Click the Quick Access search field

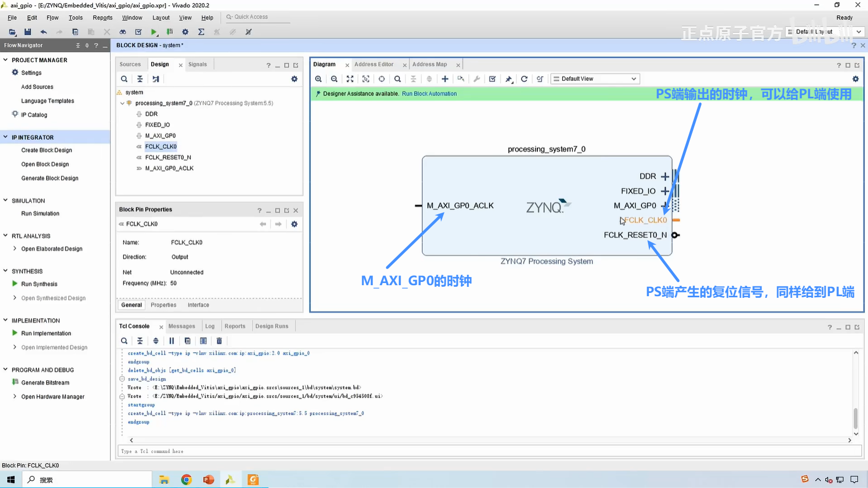point(257,17)
